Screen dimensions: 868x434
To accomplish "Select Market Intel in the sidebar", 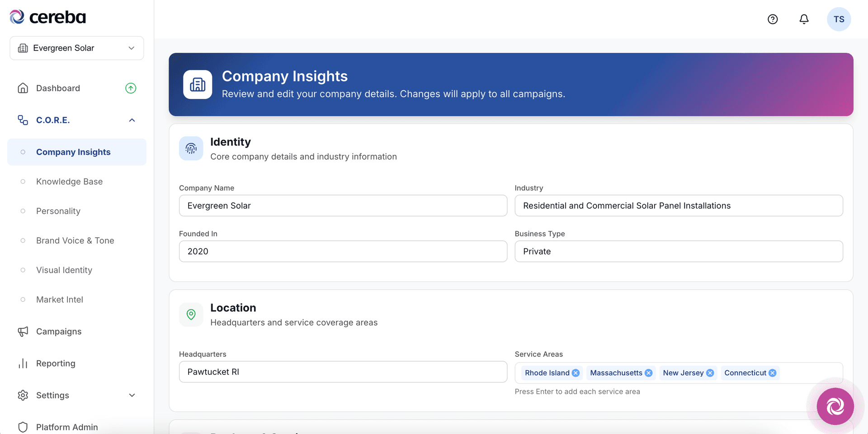I will point(59,299).
